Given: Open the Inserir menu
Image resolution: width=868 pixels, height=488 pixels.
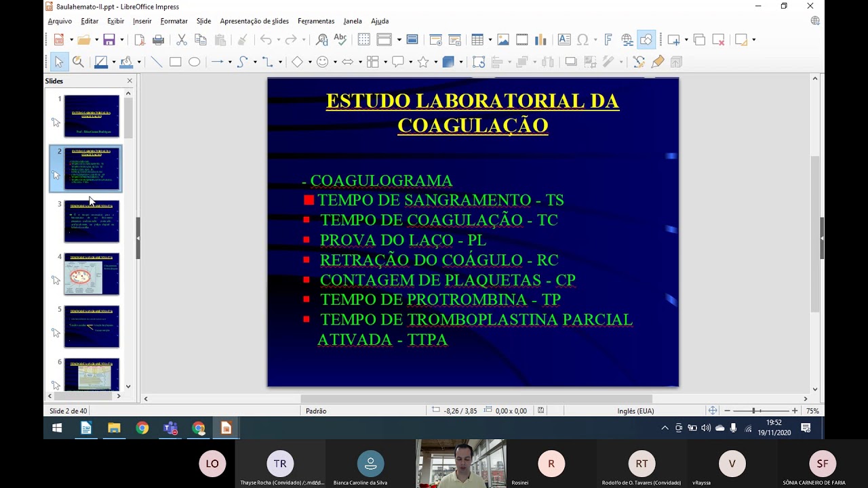Looking at the screenshot, I should tap(142, 21).
